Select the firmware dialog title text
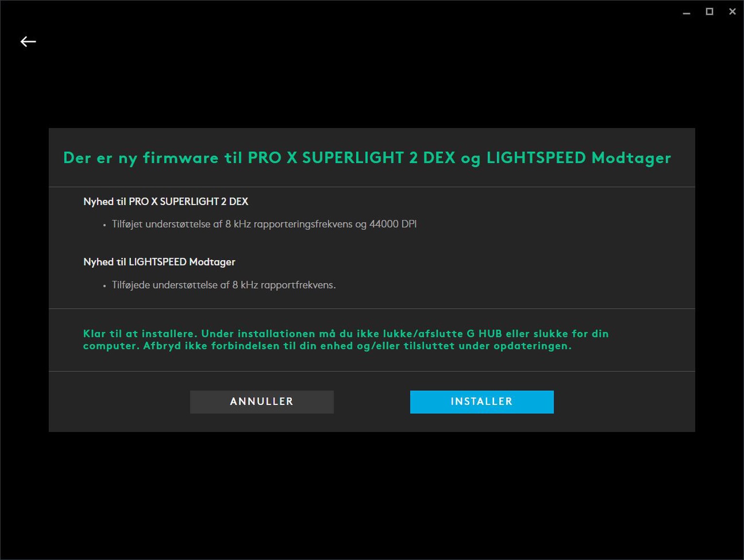This screenshot has height=560, width=744. [x=367, y=158]
